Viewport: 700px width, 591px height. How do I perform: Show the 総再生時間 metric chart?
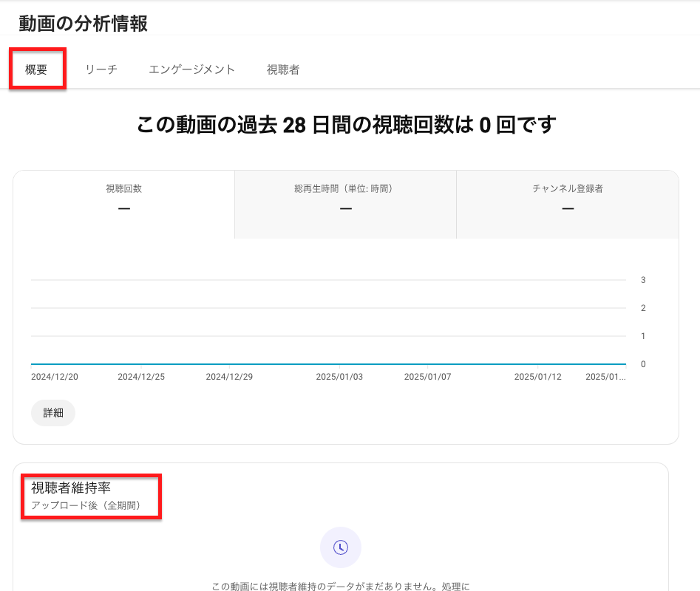click(345, 200)
